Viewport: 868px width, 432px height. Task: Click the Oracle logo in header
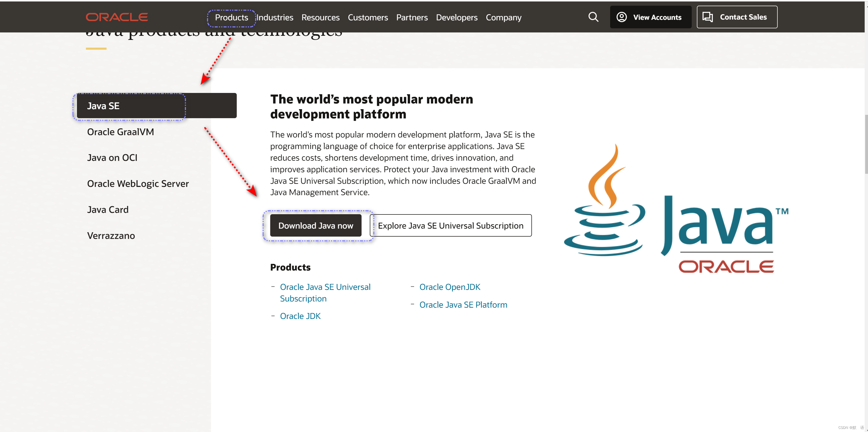[117, 17]
